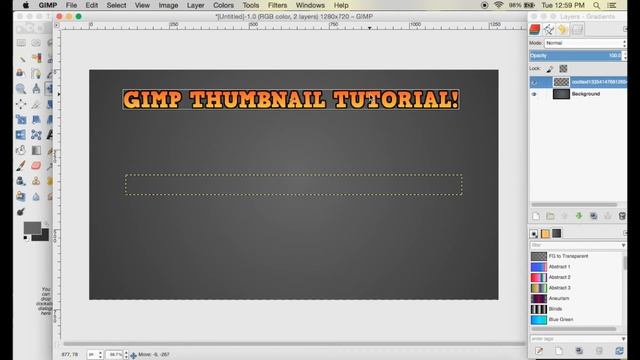Screen dimensions: 640x360
Task: Choose the Blue Green gradient
Action: [577, 320]
